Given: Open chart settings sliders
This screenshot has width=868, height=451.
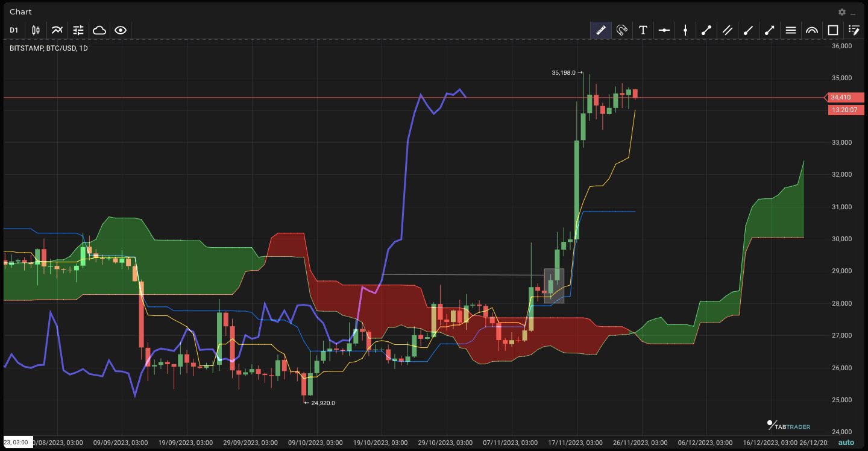Looking at the screenshot, I should [x=78, y=30].
